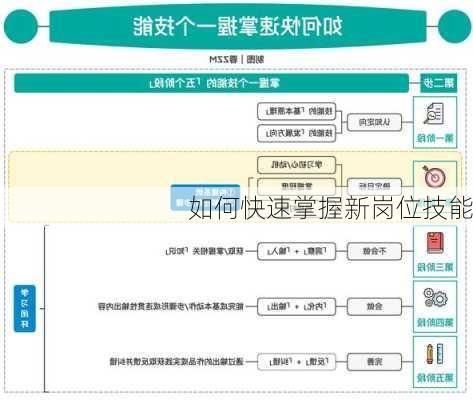The width and height of the screenshot is (473, 400).
Task: Click the main title banner 如何快速掌握一个技能
Action: click(238, 27)
